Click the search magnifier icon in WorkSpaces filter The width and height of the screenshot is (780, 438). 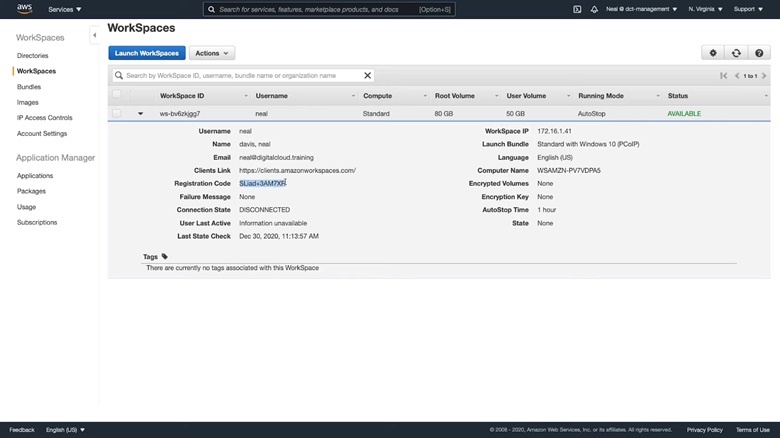[x=118, y=76]
